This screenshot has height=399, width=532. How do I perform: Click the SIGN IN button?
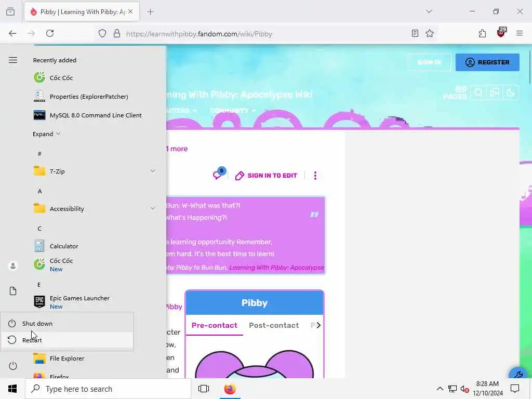click(429, 62)
